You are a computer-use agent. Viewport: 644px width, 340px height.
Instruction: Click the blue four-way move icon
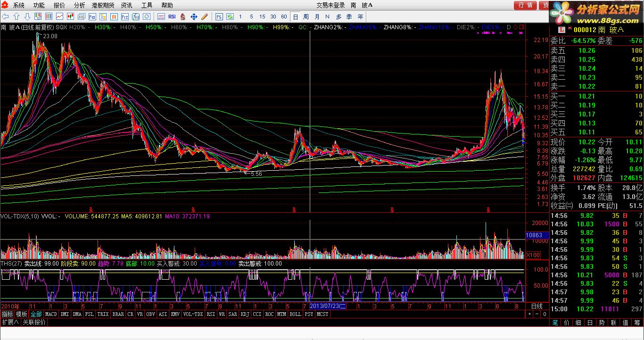[x=194, y=17]
